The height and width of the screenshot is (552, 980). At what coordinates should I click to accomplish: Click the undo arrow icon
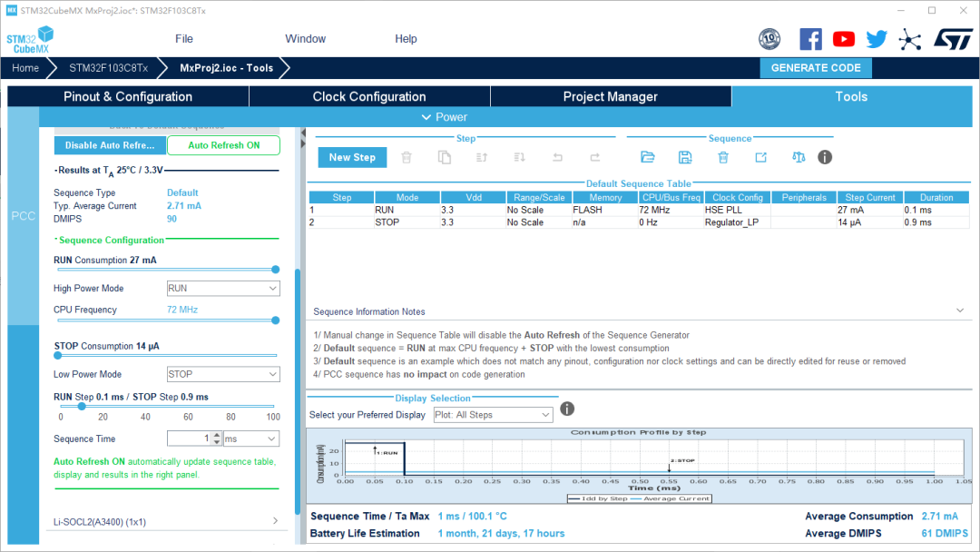coord(557,158)
